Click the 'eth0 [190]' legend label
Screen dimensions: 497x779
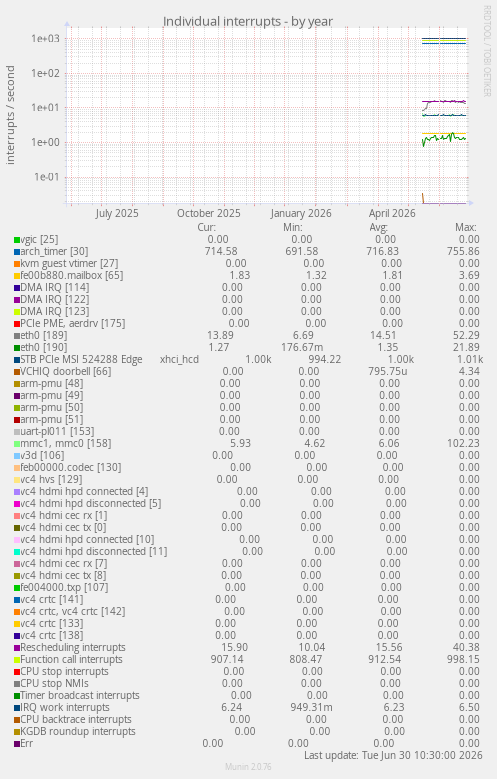coord(44,347)
